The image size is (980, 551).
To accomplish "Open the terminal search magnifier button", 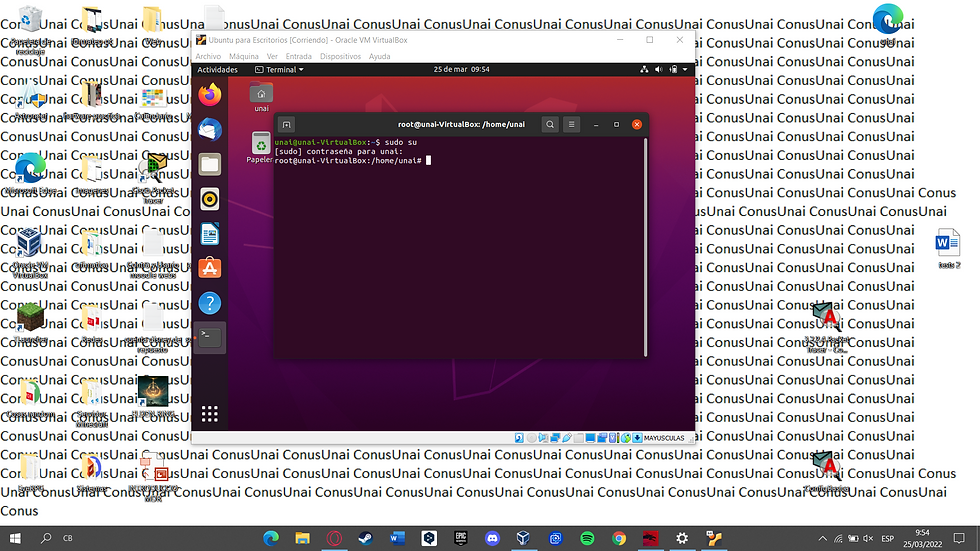I will click(550, 124).
